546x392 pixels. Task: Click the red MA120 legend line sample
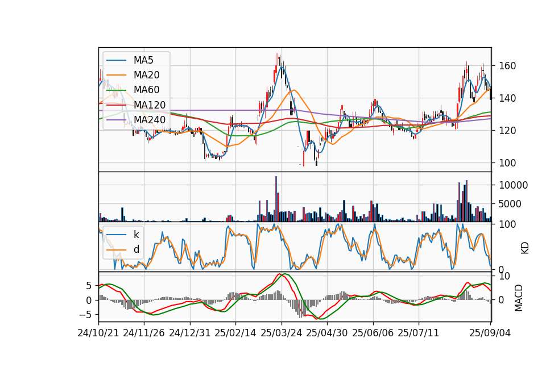coord(116,105)
